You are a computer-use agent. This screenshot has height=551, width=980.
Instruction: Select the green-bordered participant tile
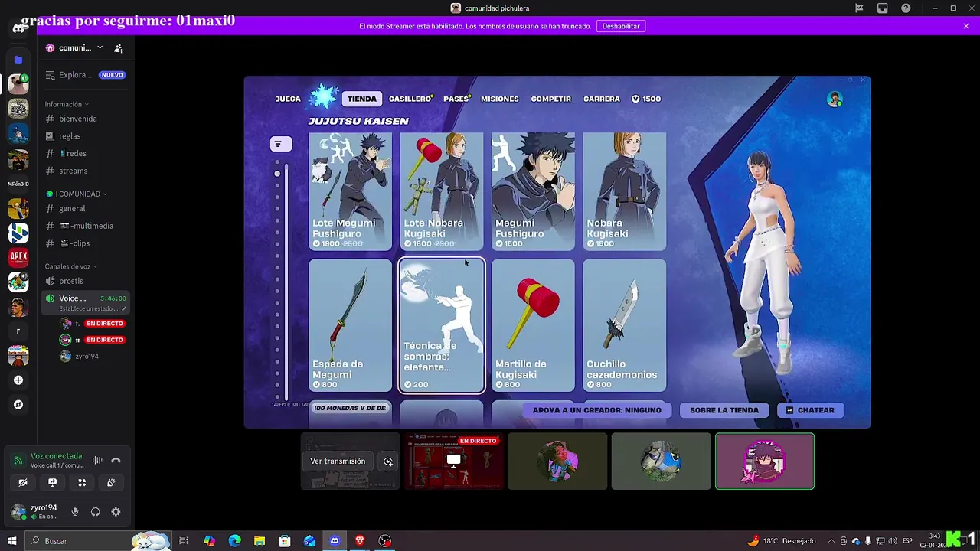point(765,461)
